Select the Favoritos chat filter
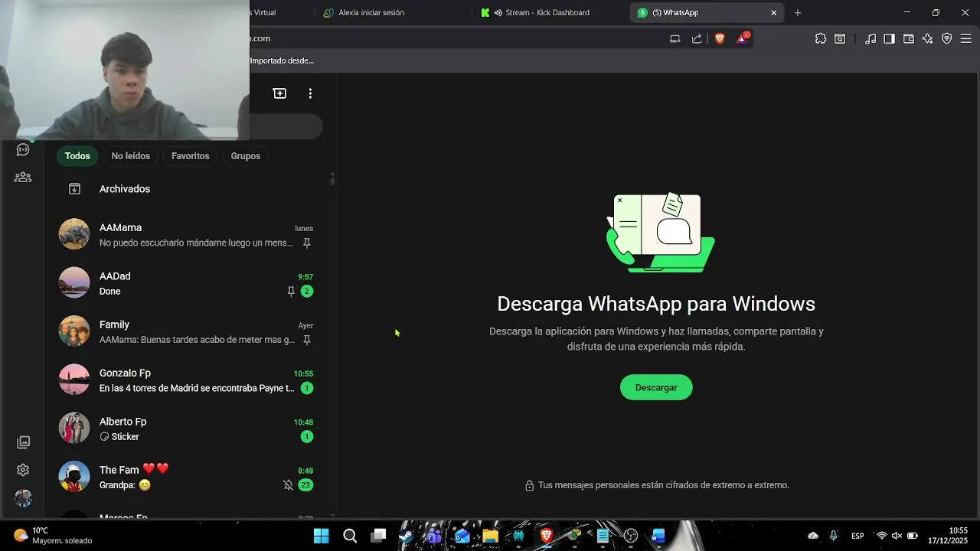This screenshot has height=551, width=980. pos(191,156)
